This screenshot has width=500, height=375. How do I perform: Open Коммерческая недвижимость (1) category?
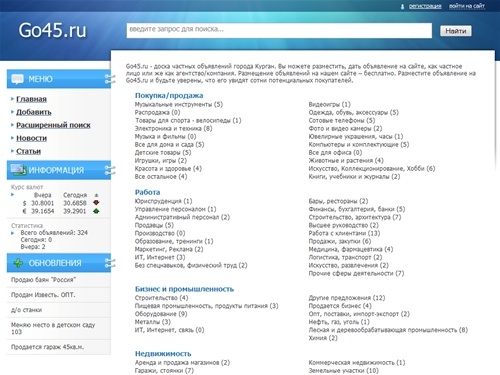[357, 362]
